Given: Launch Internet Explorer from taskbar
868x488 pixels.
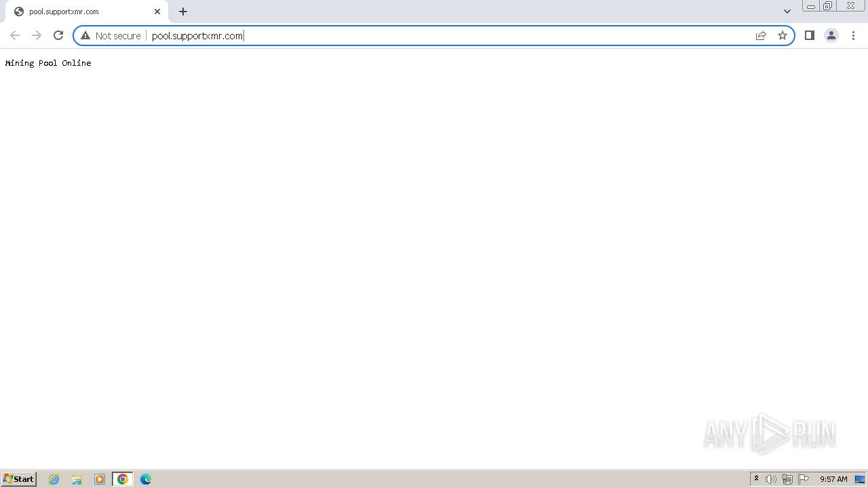Looking at the screenshot, I should 54,479.
